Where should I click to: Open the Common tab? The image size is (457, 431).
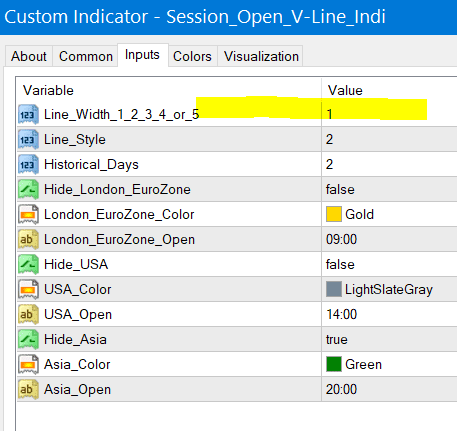86,56
